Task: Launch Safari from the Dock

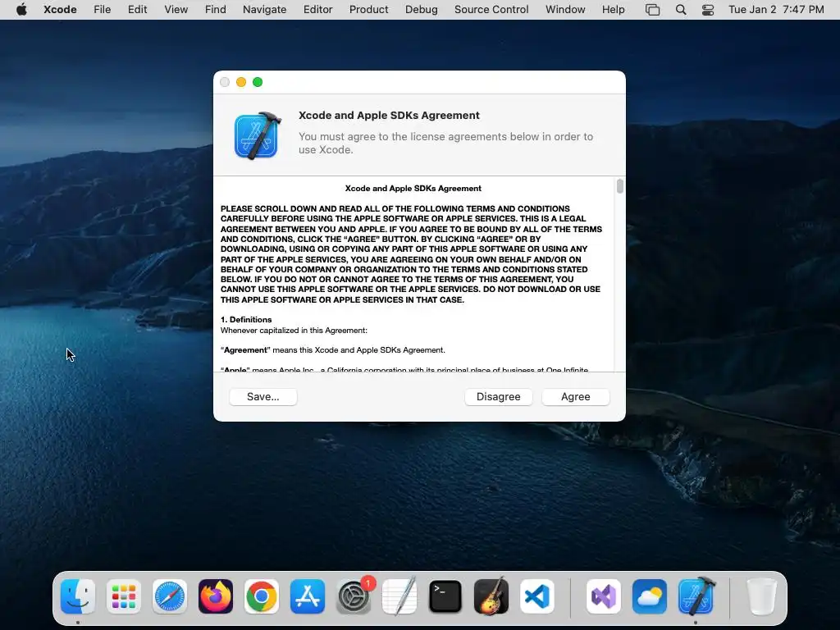Action: [x=170, y=596]
